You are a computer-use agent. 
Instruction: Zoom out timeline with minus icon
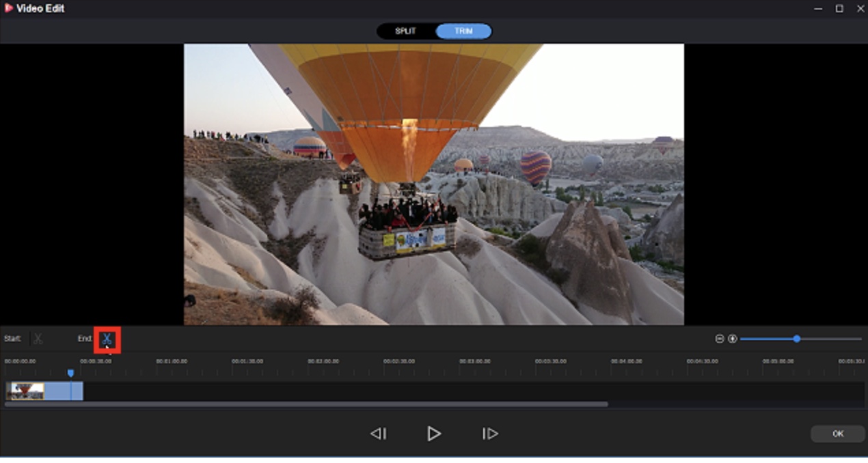coord(720,339)
